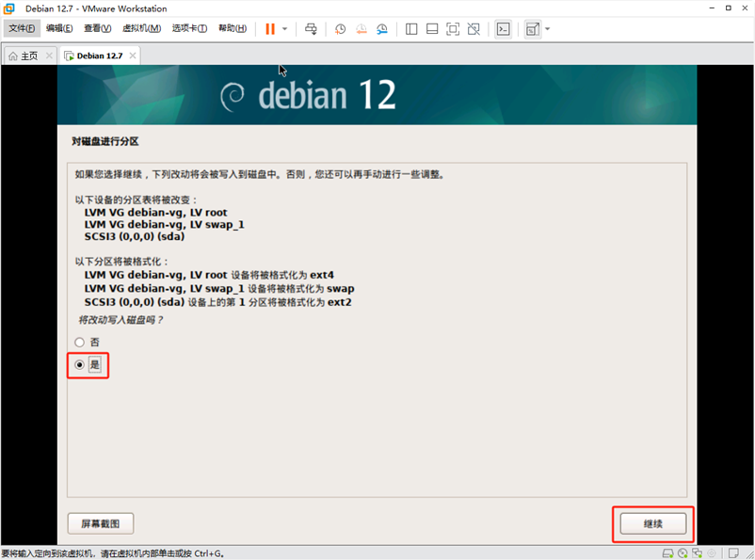Expand the stretch display dropdown arrow

[548, 29]
